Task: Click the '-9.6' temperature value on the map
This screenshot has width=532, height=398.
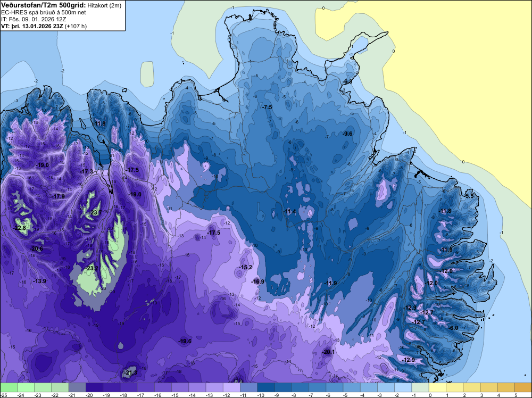Action: coord(347,134)
